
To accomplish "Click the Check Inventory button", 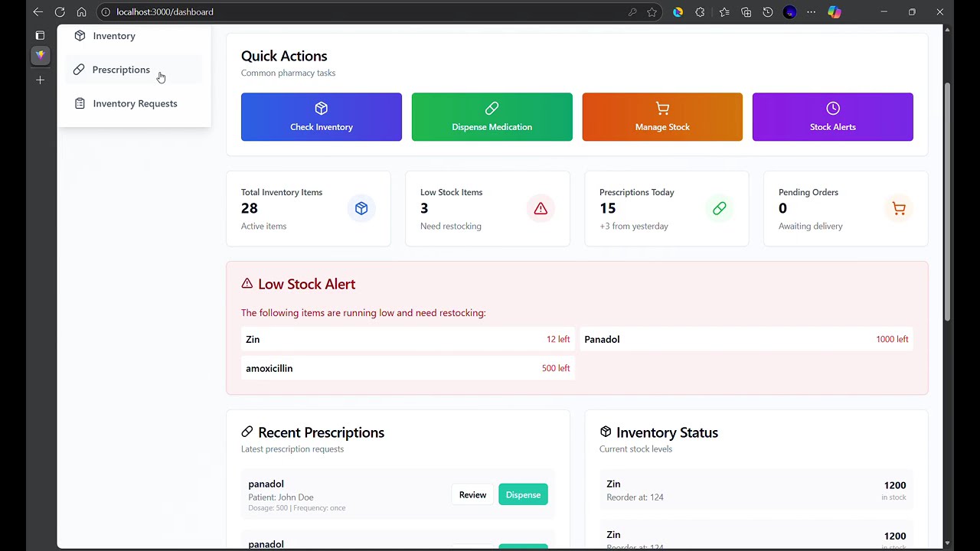I will [x=322, y=117].
